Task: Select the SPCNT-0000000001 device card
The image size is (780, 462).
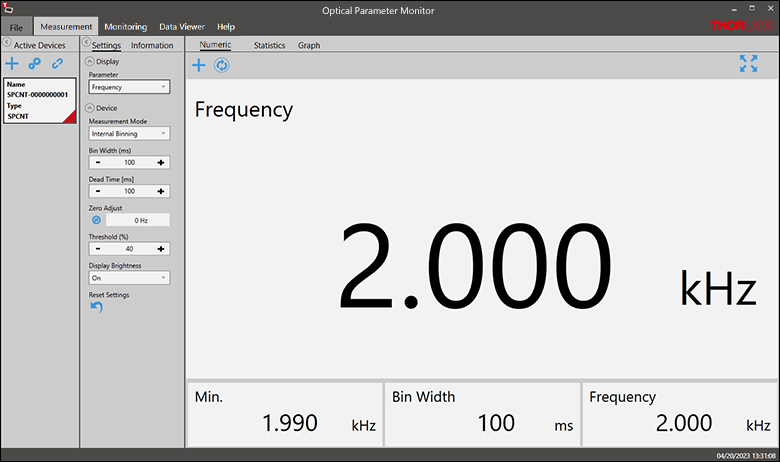Action: pyautogui.click(x=40, y=101)
